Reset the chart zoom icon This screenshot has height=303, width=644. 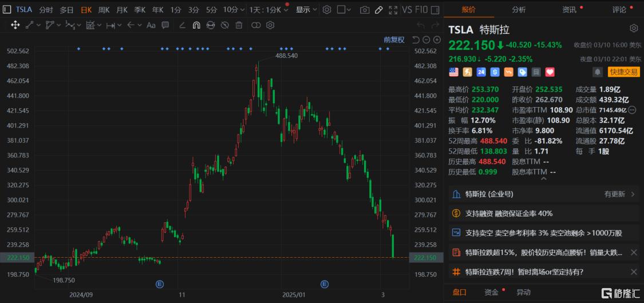point(416,40)
